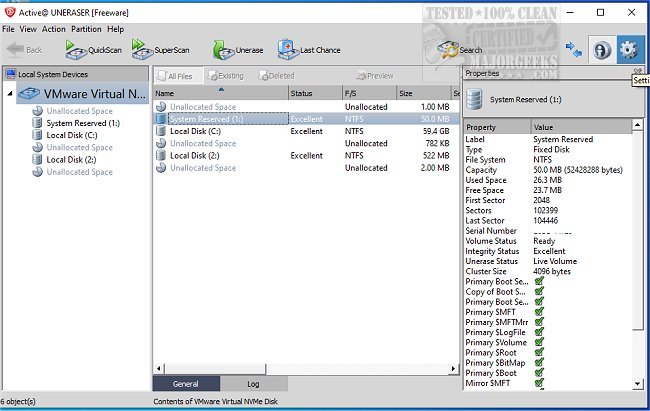
Task: Open the Search tool
Action: coord(460,50)
